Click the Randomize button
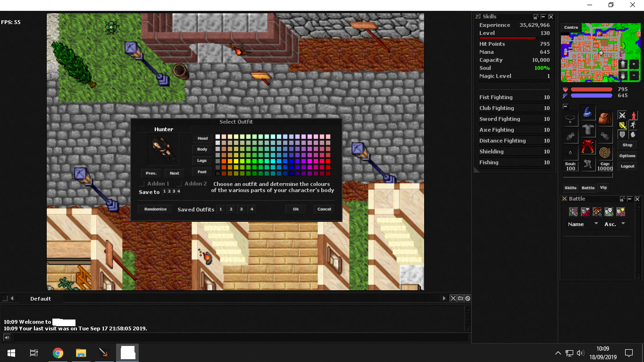Screen dimensions: 644x362 [156, 209]
